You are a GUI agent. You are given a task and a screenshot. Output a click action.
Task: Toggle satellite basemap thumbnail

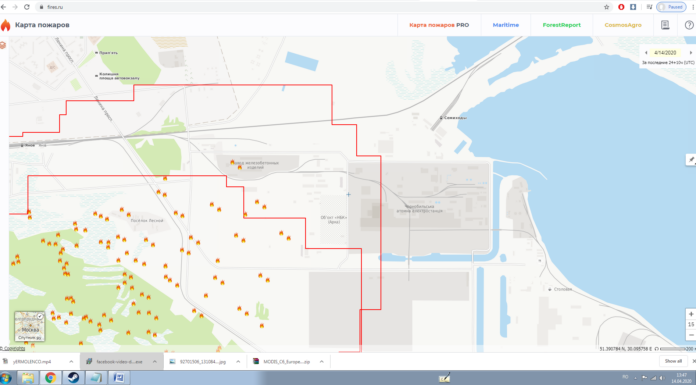(x=29, y=326)
